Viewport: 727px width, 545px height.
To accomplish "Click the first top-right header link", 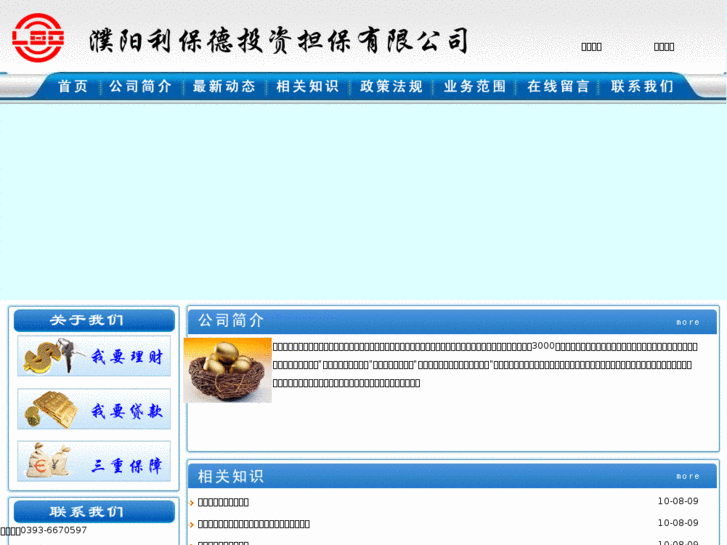I will tap(592, 47).
